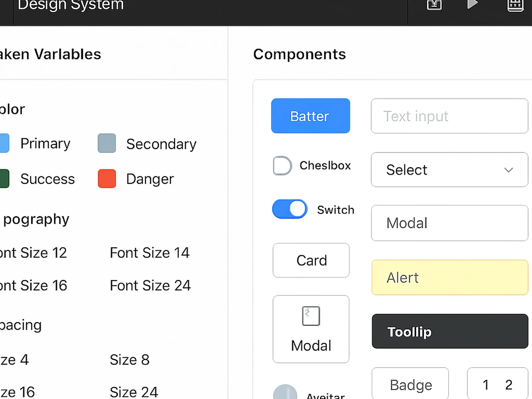Click the Badge component
Screen dimensions: 532x399
pos(410,385)
